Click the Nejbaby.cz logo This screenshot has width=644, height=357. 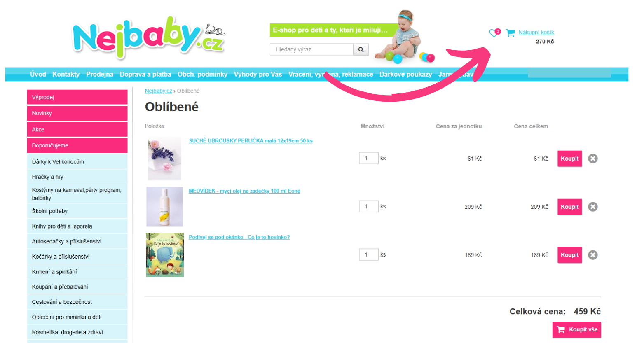point(149,37)
